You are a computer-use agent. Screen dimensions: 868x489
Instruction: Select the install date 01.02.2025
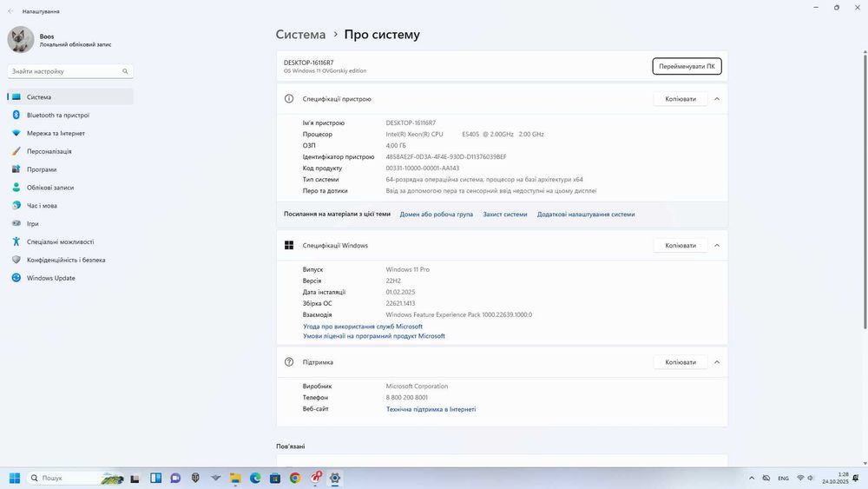click(x=400, y=293)
